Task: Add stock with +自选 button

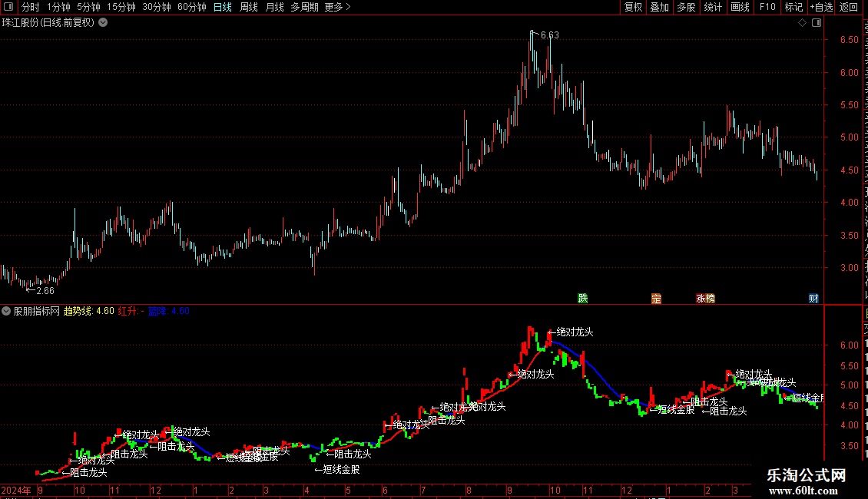Action: (x=821, y=7)
